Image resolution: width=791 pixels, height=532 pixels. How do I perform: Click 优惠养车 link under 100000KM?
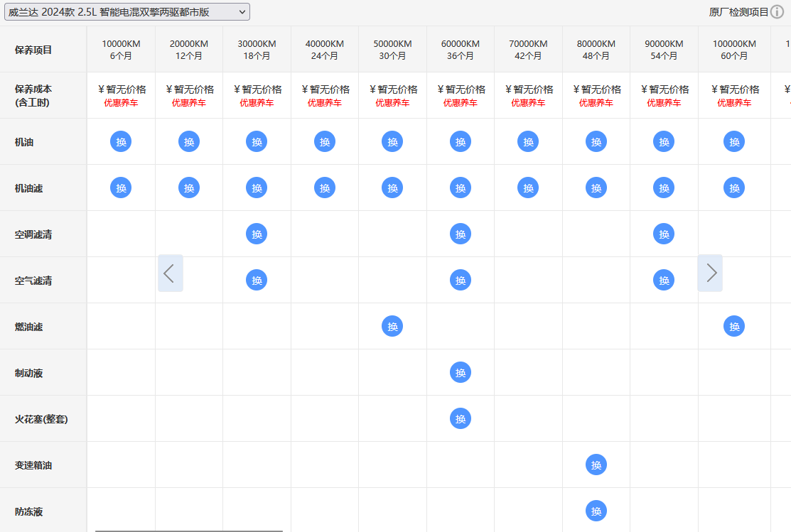735,103
